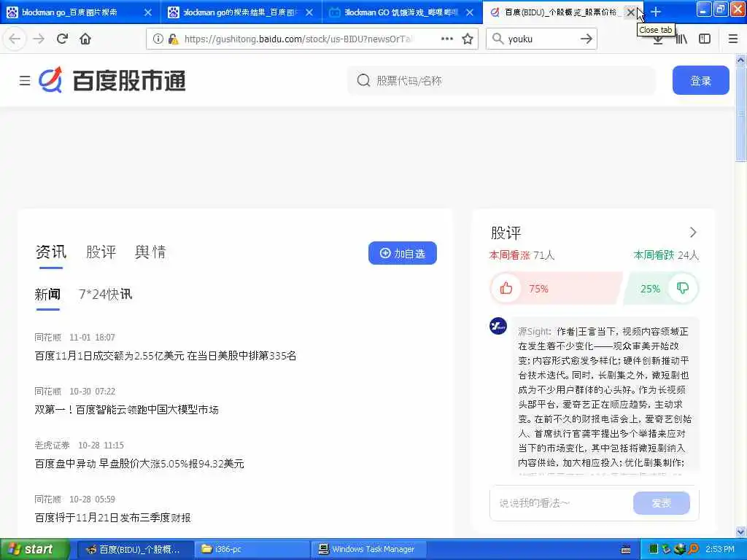Reload the current page
The image size is (747, 560).
[62, 39]
